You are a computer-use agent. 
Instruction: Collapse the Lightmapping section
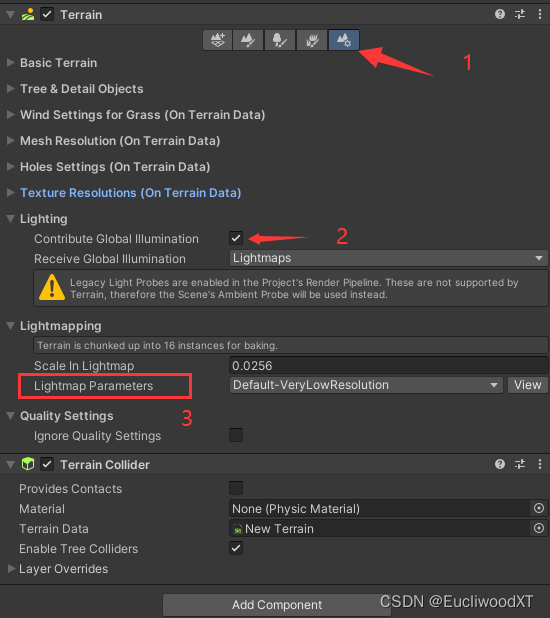coord(11,326)
